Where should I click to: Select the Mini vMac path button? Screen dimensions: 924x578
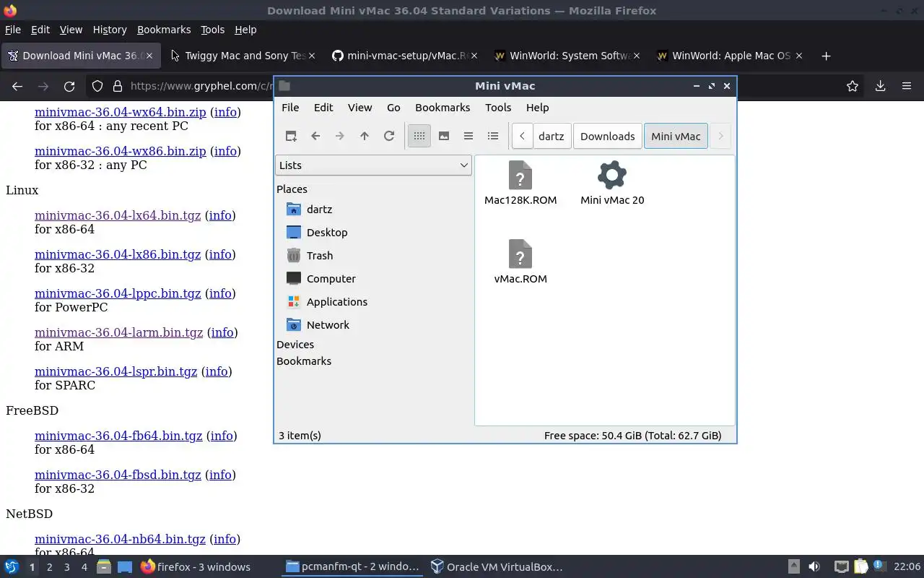point(676,136)
